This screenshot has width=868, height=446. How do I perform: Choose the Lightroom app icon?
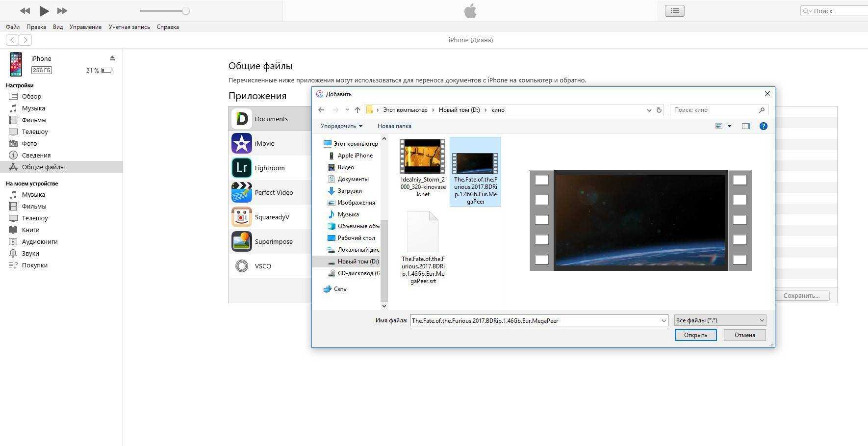click(x=242, y=168)
